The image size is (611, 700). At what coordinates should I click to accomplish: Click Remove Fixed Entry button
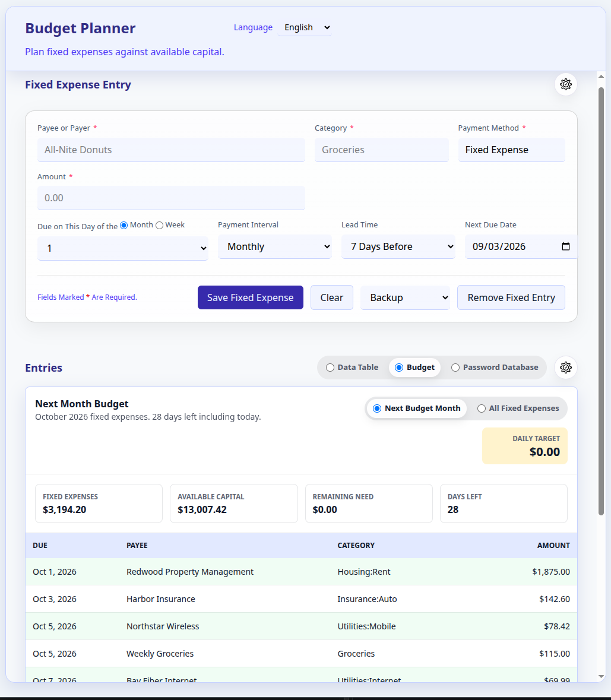(x=511, y=297)
